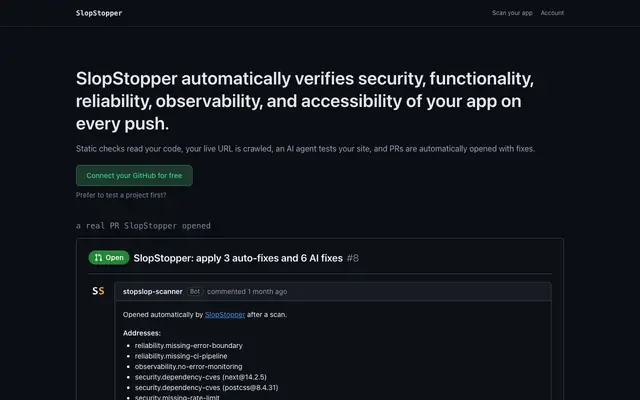Open the stopslop-scanner profile name
Screen dimensions: 640x400
(153, 291)
